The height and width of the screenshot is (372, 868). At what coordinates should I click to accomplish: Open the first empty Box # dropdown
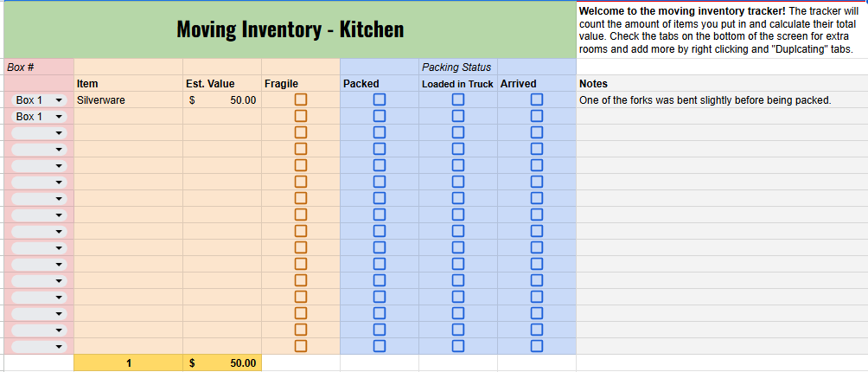point(59,133)
